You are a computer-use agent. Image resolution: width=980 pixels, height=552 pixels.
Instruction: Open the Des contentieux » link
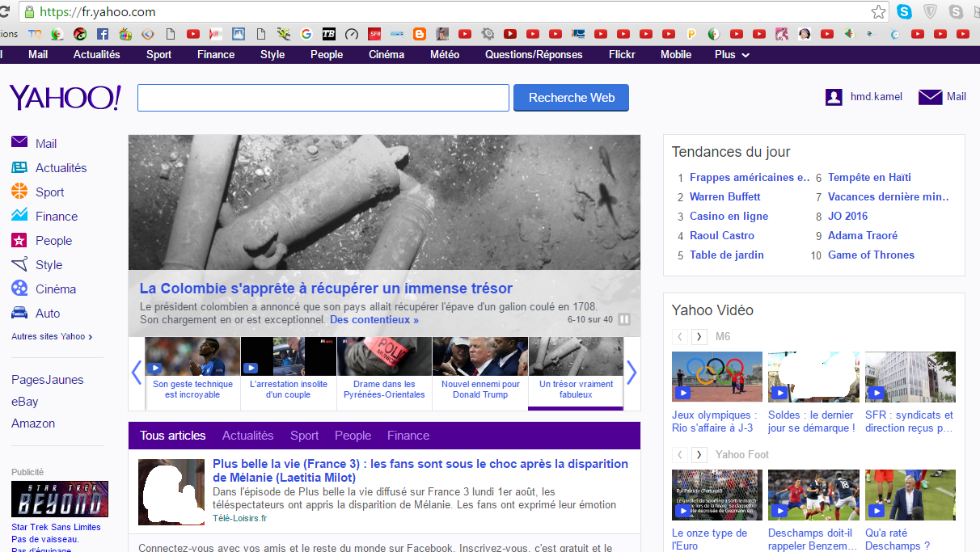(x=374, y=320)
